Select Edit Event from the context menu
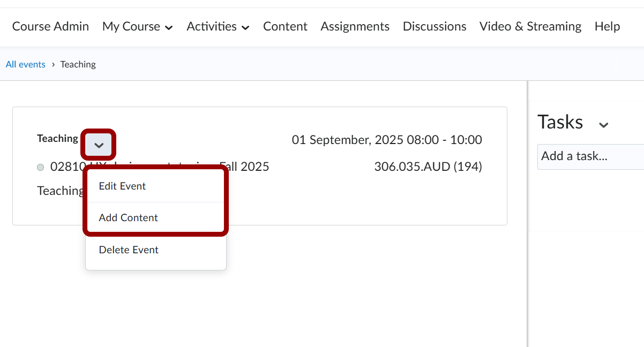Screen dimensions: 644x347 122,186
